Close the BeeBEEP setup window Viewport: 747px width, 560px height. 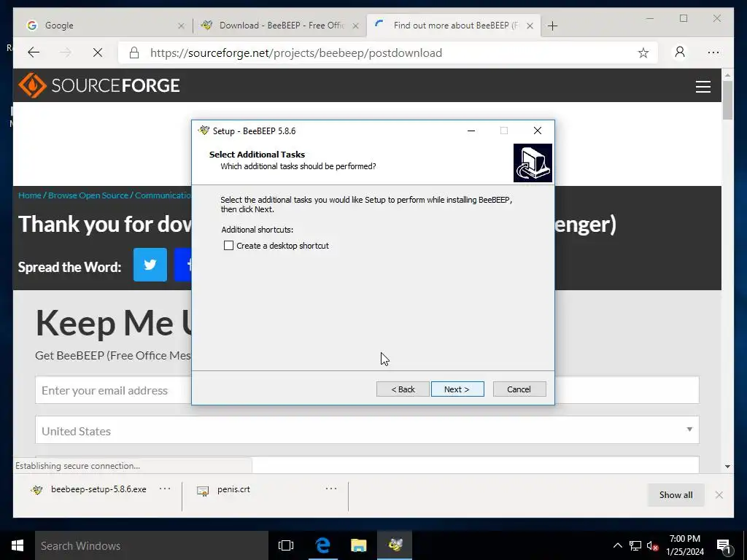(538, 131)
